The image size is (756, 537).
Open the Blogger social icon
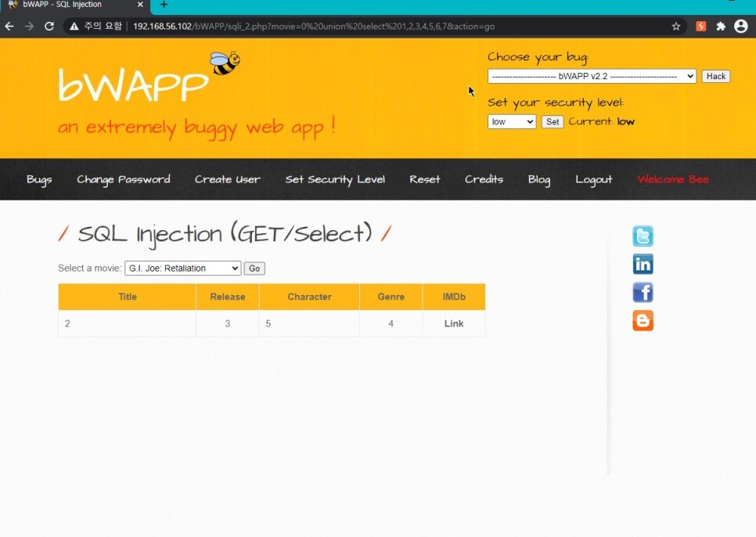click(643, 321)
